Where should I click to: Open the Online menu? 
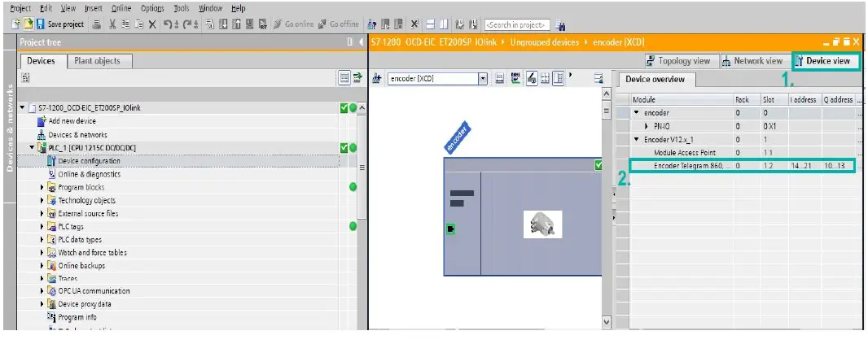coord(121,8)
